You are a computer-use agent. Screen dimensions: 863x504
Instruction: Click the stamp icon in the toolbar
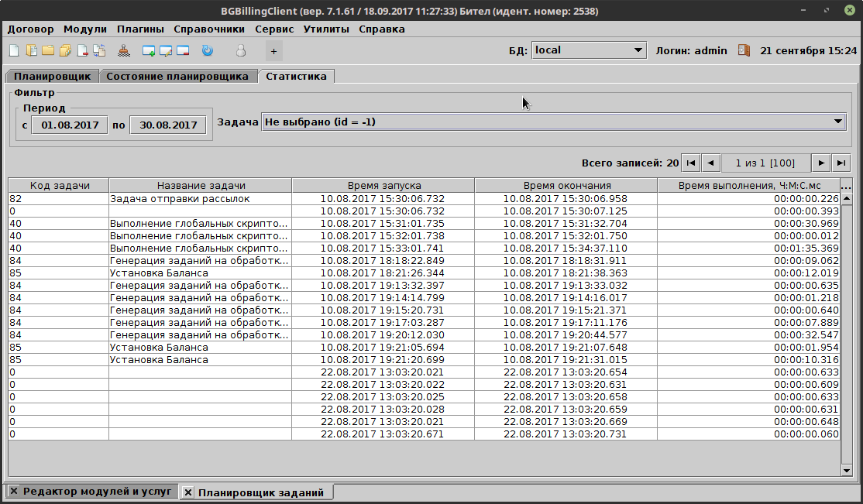click(x=125, y=50)
